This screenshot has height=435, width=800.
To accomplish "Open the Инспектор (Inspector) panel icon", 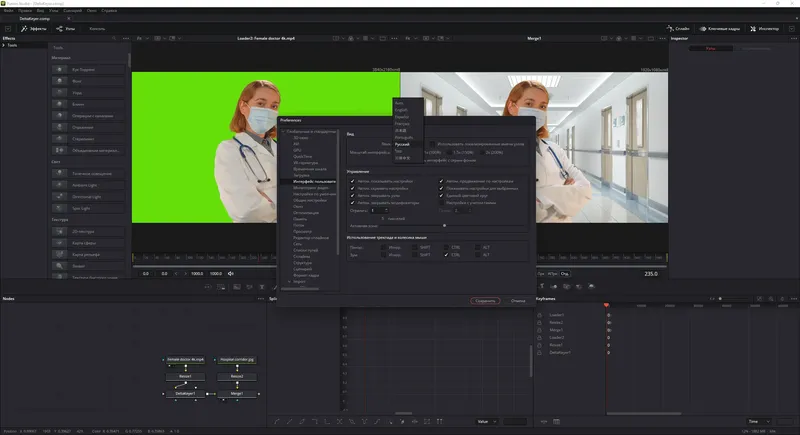I will click(753, 29).
